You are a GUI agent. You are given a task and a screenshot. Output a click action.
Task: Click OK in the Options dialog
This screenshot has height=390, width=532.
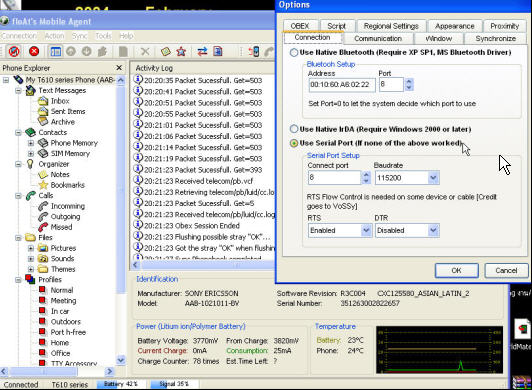coord(457,271)
